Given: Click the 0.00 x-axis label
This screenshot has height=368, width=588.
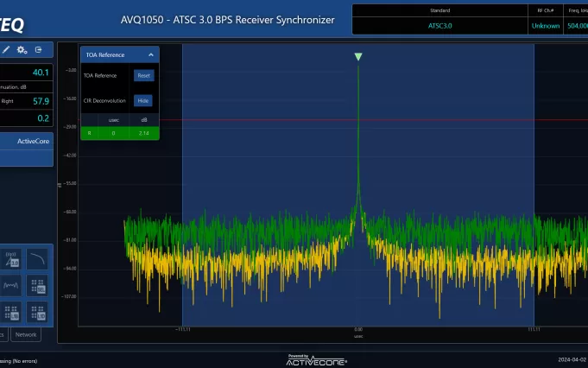Looking at the screenshot, I should tap(358, 329).
